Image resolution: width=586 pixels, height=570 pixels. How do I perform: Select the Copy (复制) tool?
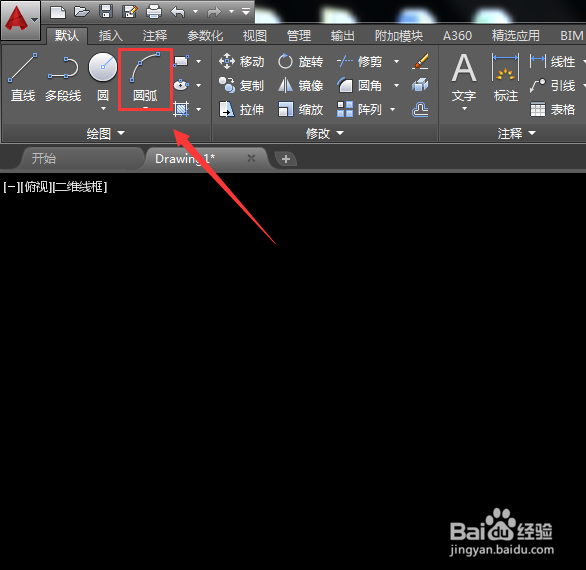[242, 86]
